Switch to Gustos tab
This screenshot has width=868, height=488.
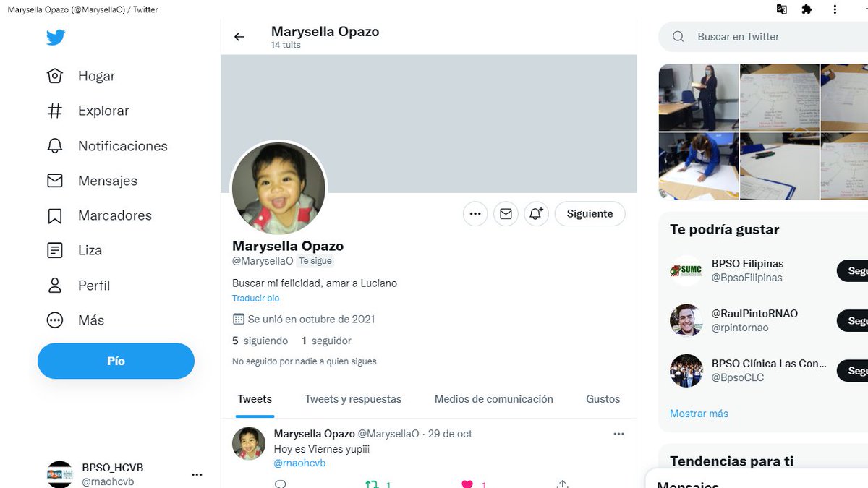point(603,399)
